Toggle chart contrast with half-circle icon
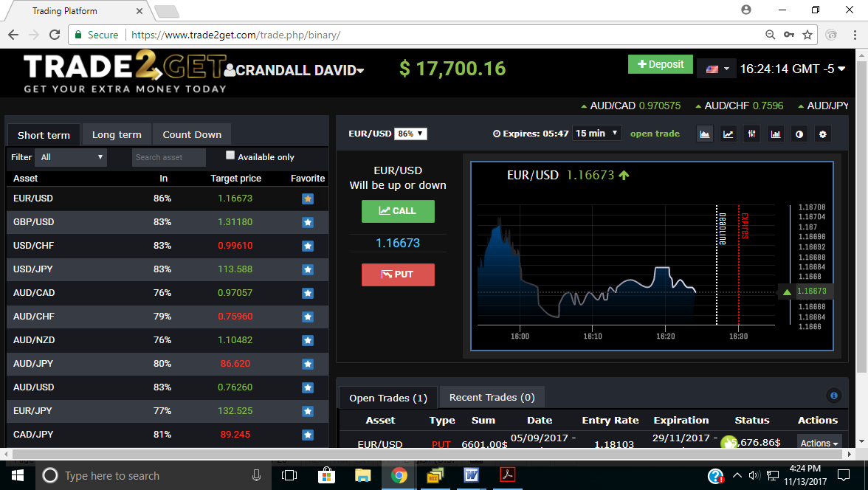This screenshot has height=490, width=868. [799, 134]
